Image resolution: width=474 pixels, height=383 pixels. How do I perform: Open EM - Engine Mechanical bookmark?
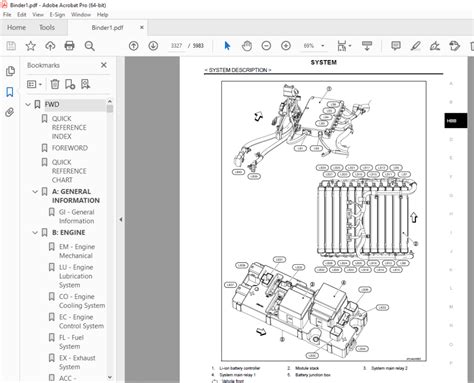77,251
